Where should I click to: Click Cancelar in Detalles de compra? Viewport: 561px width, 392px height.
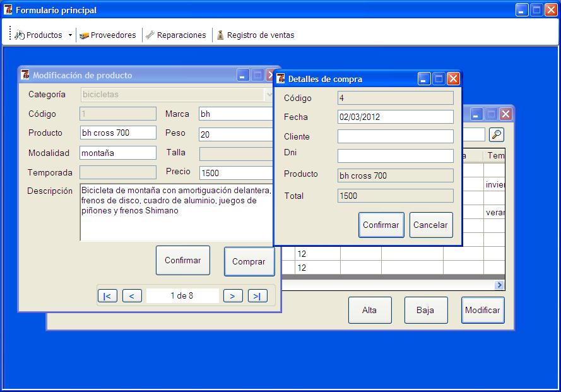point(431,225)
